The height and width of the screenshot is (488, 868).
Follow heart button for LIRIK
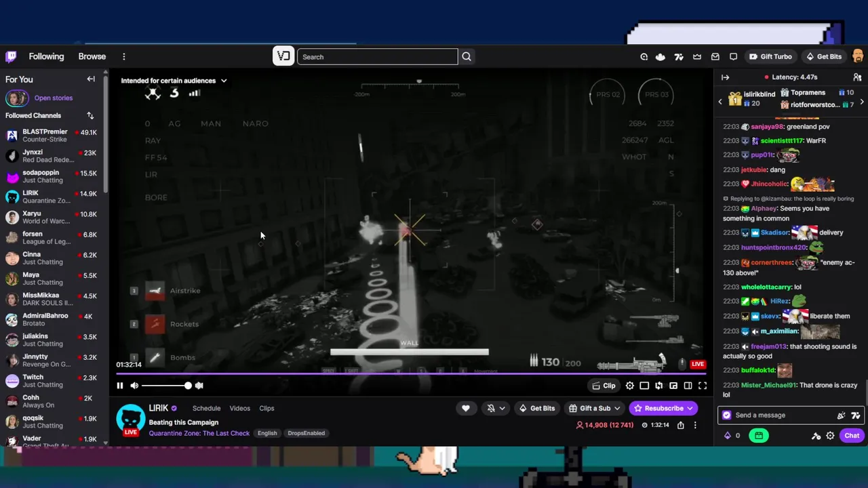pos(466,408)
